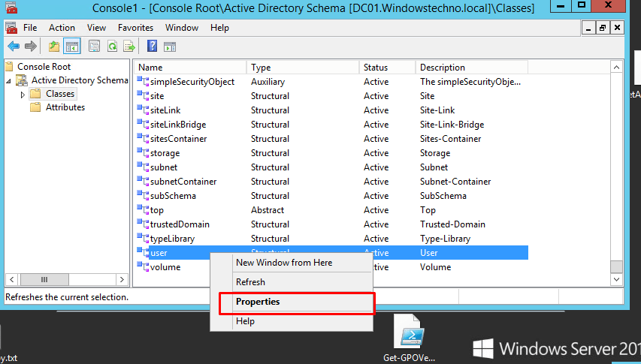Viewport: 641px width, 364px height.
Task: Open the Window menu
Action: 182,28
